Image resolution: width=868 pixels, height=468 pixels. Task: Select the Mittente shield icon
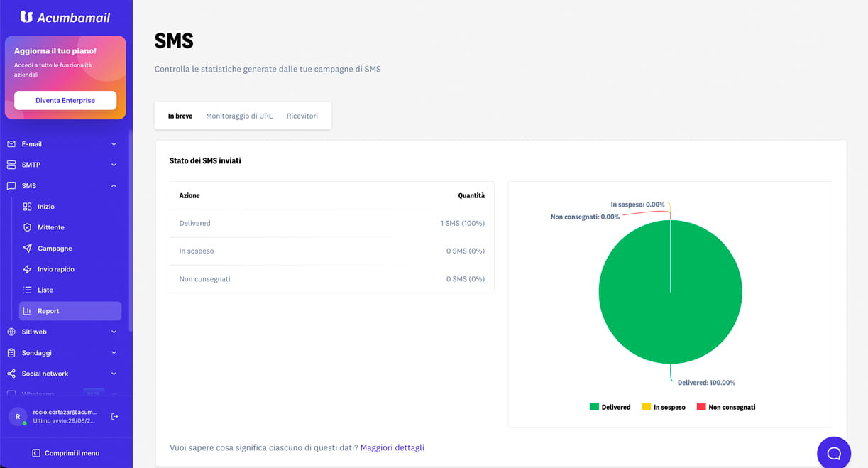28,227
